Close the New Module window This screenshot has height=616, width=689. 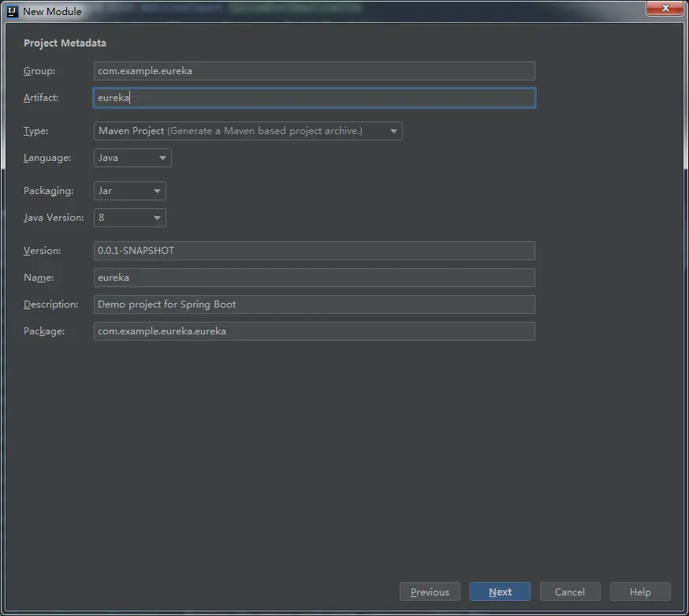665,8
